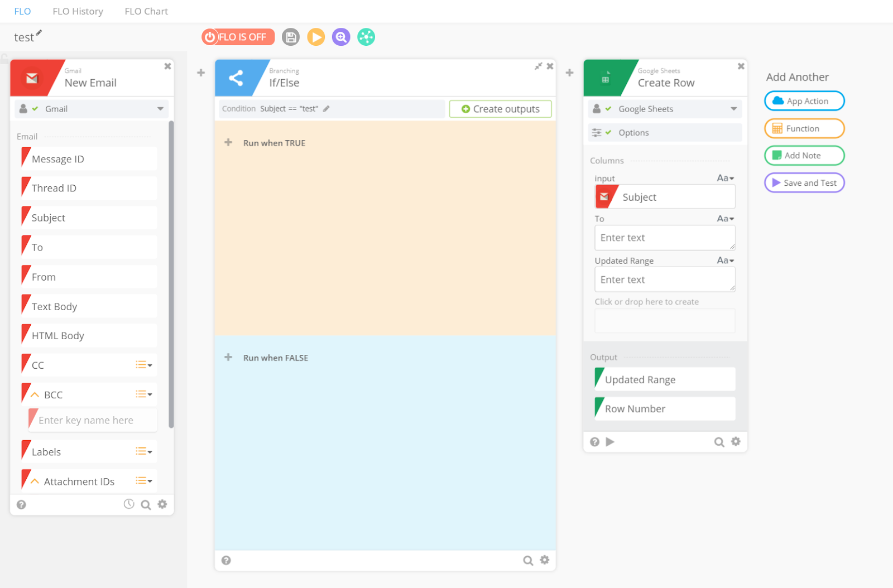Open the Google Sheets account dropdown
The height and width of the screenshot is (588, 893).
(x=665, y=109)
